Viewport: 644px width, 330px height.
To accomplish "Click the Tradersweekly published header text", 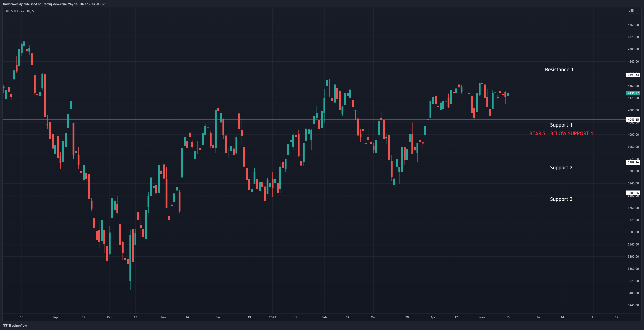I will pyautogui.click(x=53, y=4).
